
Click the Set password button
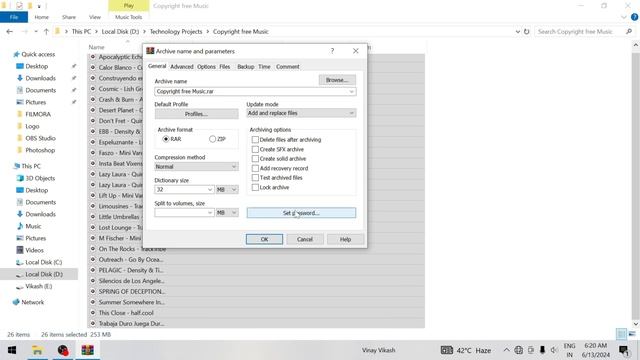301,213
